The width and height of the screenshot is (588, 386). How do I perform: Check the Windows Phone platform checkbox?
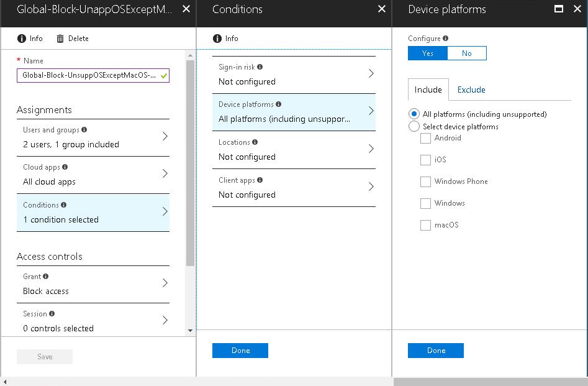coord(425,182)
